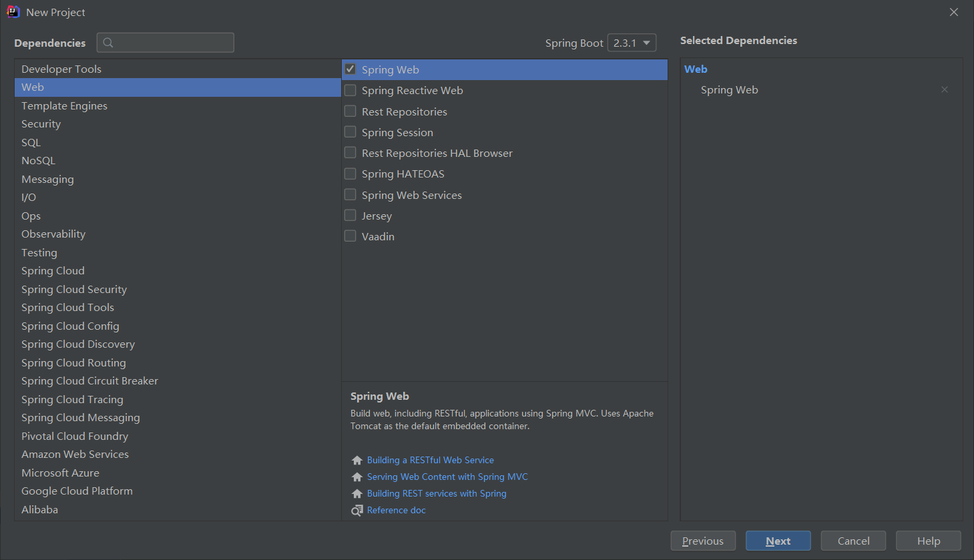Click home icon beside Building a RESTful Web Service
Viewport: 974px width, 560px height.
click(357, 461)
